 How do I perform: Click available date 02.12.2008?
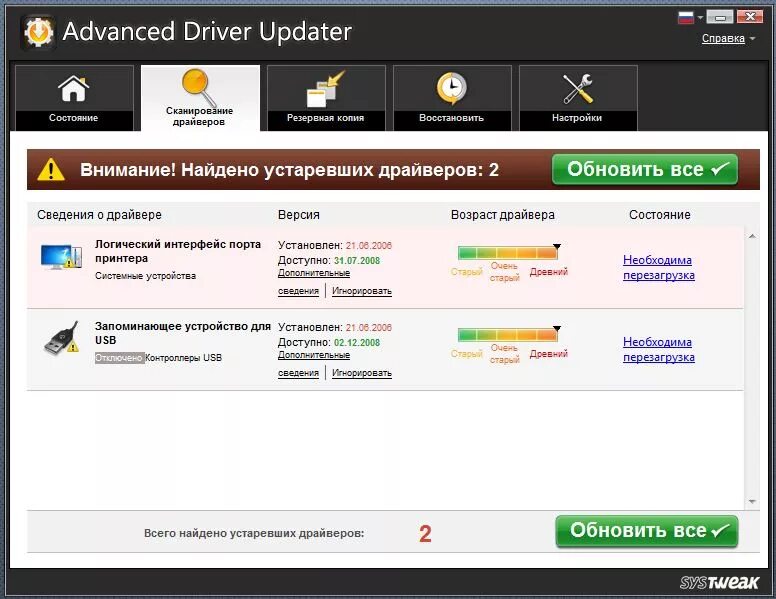pyautogui.click(x=357, y=343)
